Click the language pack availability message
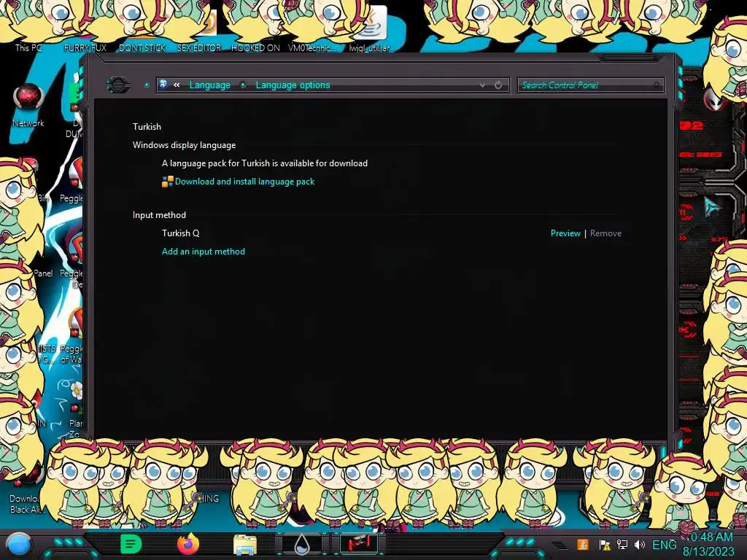 click(264, 163)
